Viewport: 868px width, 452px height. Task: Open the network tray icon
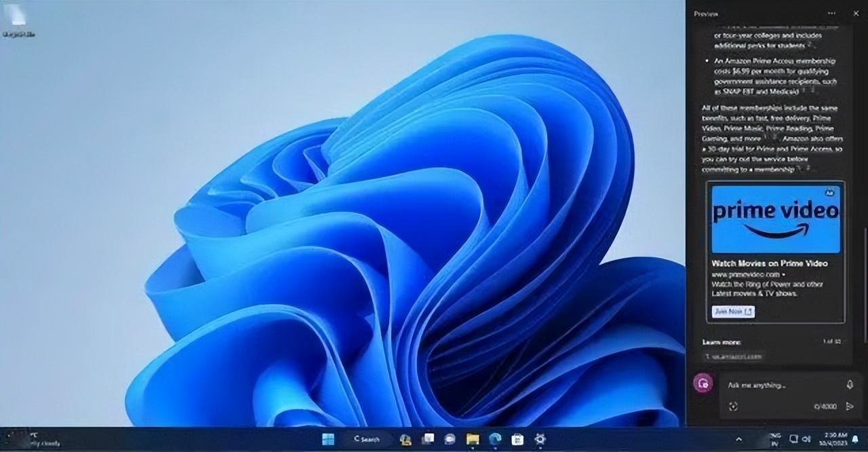[794, 439]
